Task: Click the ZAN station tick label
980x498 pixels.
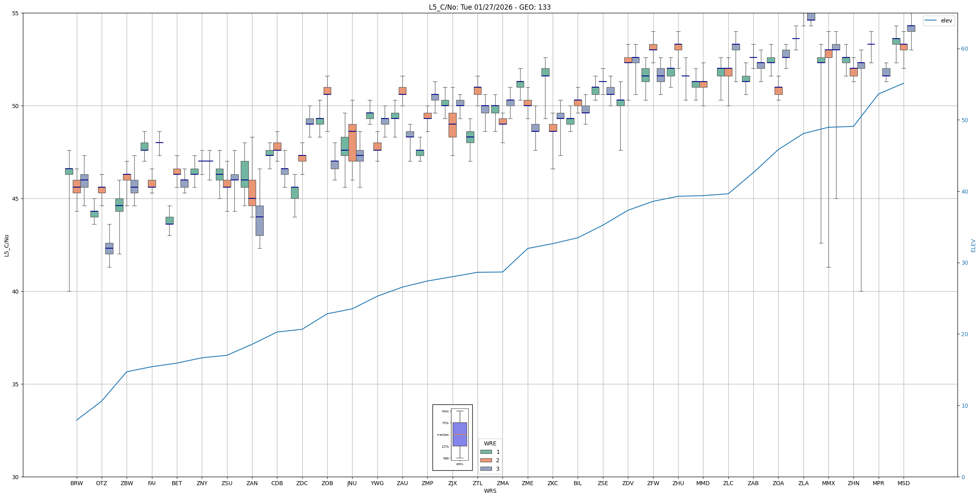Action: [252, 483]
